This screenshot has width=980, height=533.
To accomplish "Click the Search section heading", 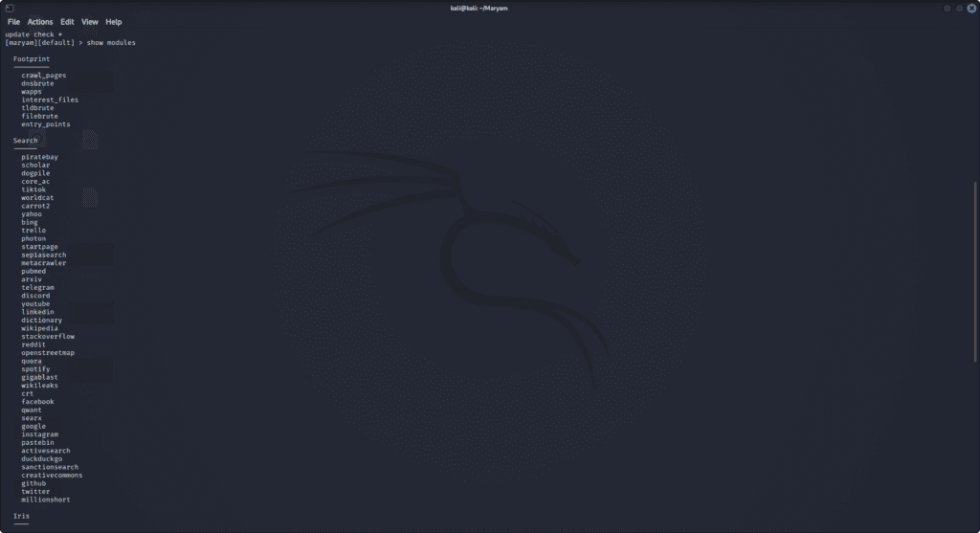I will click(26, 141).
